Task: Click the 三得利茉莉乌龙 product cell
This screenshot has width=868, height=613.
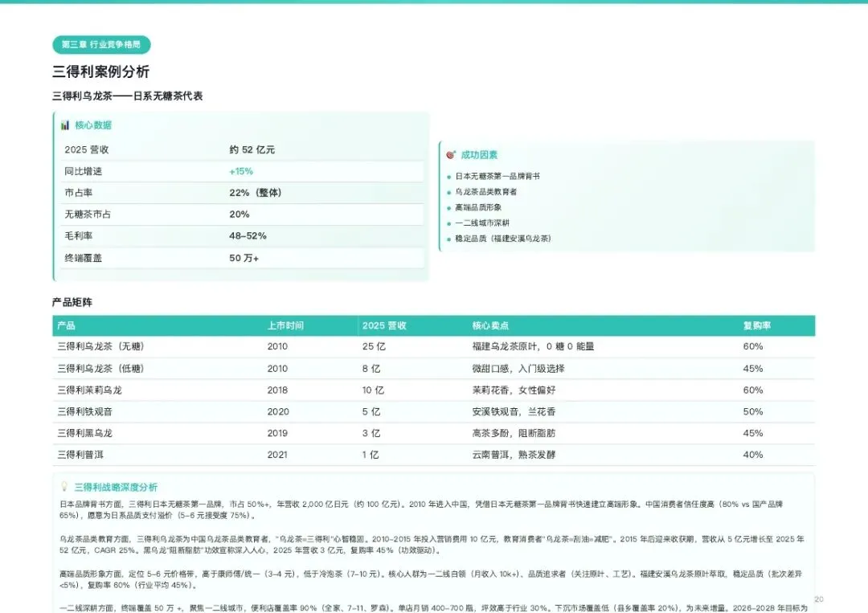Action: coord(89,390)
